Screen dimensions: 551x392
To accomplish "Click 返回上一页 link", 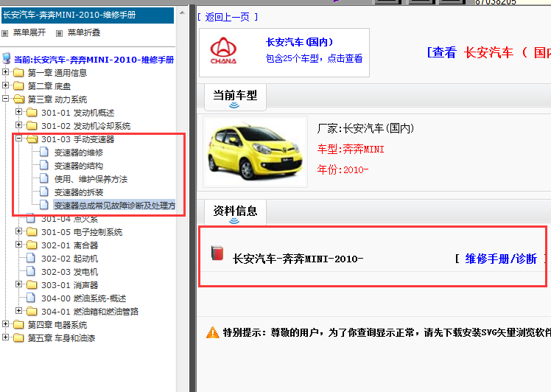I will pyautogui.click(x=228, y=17).
